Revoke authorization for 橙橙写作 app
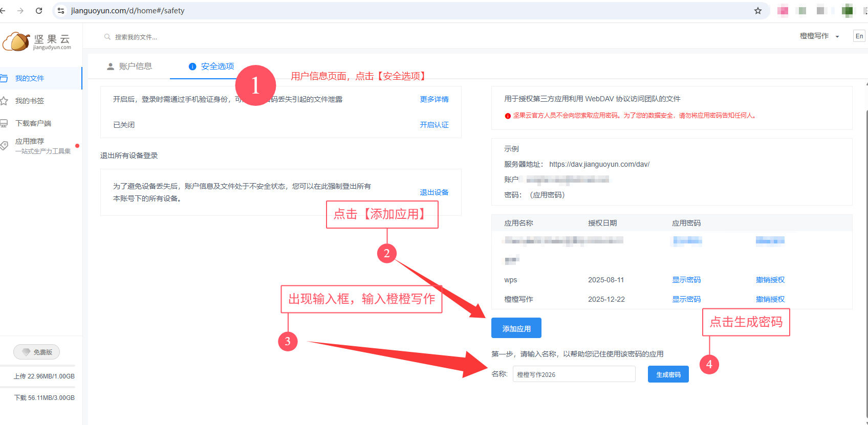This screenshot has width=868, height=425. pos(770,299)
